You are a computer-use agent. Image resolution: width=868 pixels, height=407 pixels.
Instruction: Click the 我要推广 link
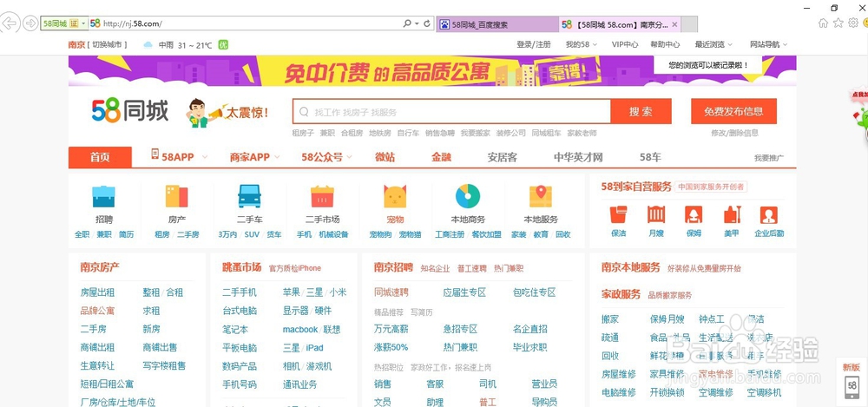[768, 158]
